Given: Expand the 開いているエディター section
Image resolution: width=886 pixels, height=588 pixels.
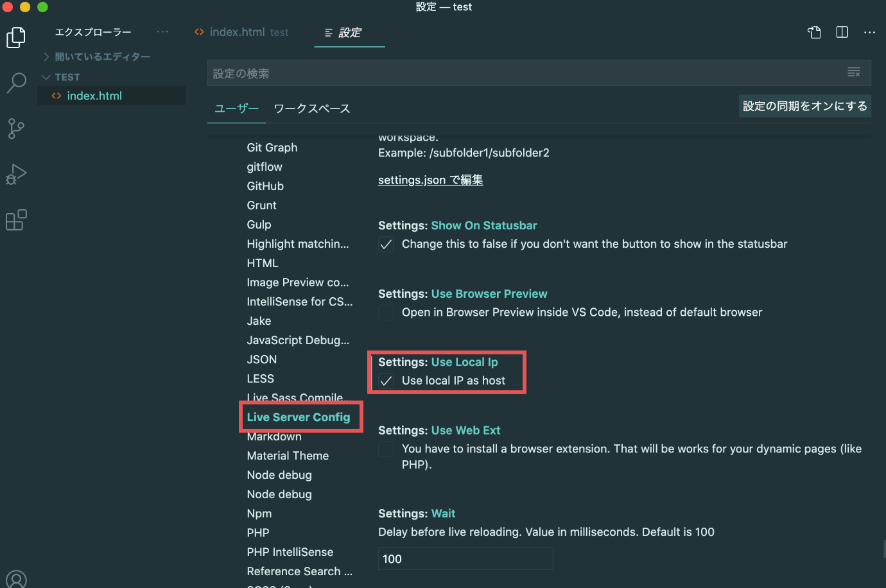Looking at the screenshot, I should click(46, 56).
